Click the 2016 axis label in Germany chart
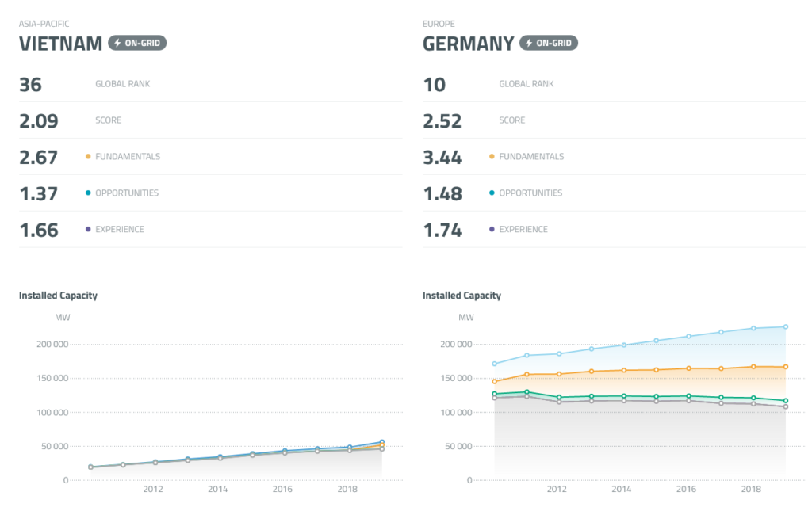Viewport: 812px width, 515px height. [686, 489]
